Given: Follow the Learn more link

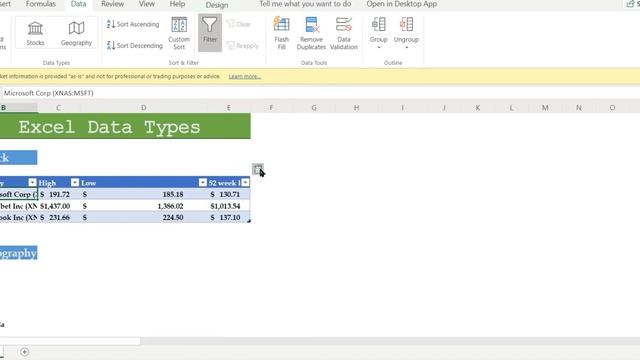Looking at the screenshot, I should (244, 76).
